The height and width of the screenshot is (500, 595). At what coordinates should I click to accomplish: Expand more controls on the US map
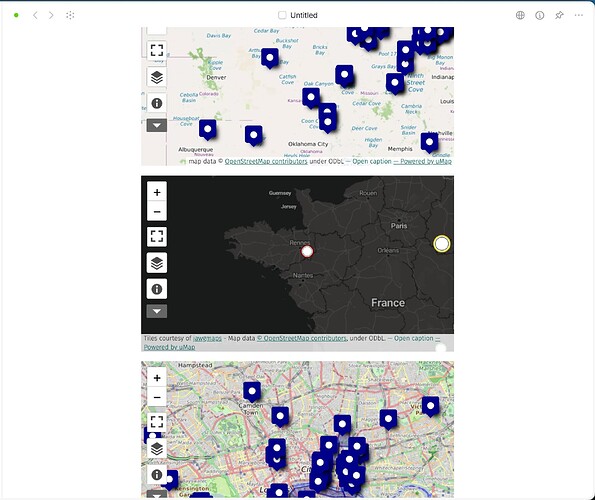click(157, 125)
